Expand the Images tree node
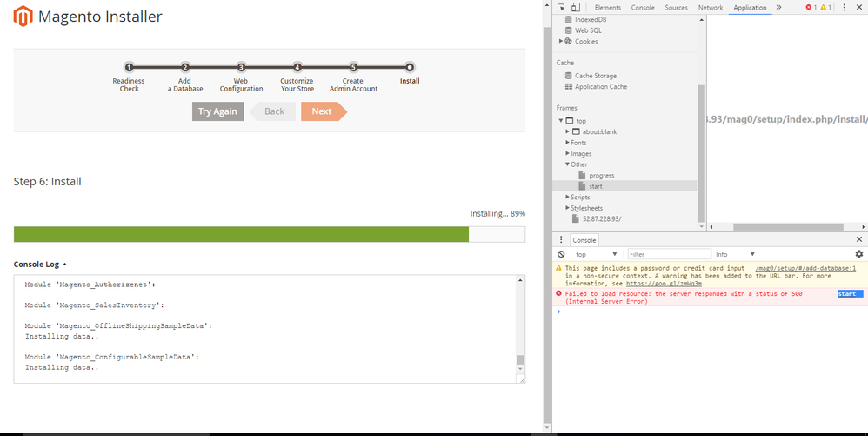This screenshot has height=436, width=868. [567, 153]
